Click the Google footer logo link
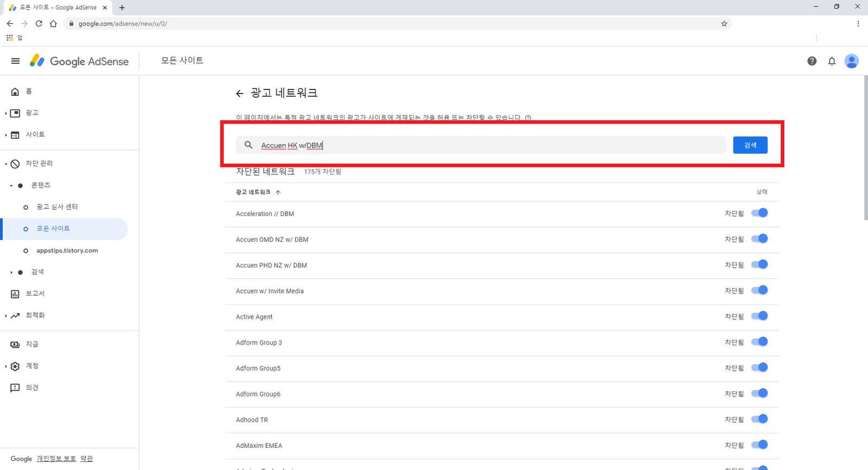868x470 pixels. coord(21,459)
